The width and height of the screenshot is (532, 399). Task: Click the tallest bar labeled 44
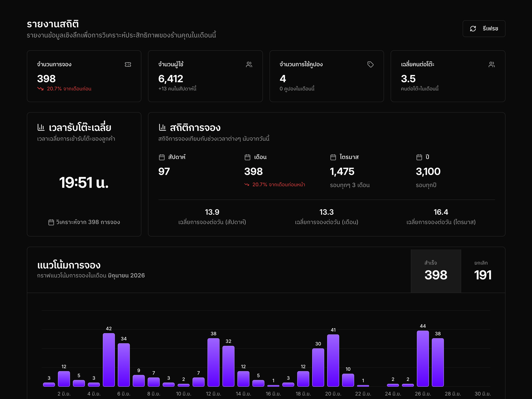(423, 358)
